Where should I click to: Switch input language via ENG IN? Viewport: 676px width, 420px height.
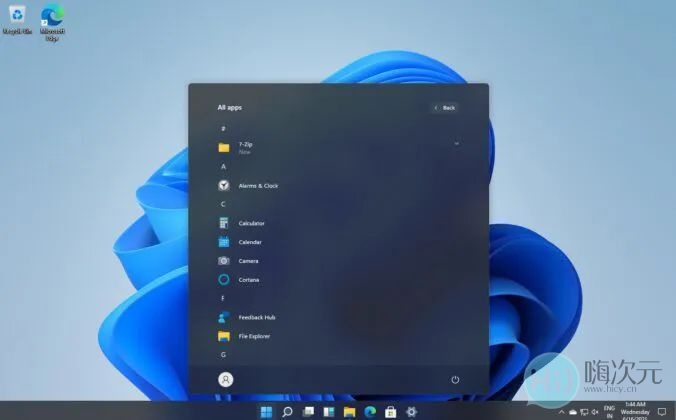click(x=609, y=412)
